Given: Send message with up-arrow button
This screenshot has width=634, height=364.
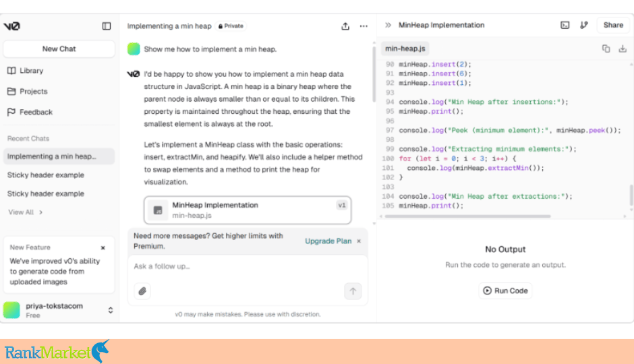Looking at the screenshot, I should [353, 291].
